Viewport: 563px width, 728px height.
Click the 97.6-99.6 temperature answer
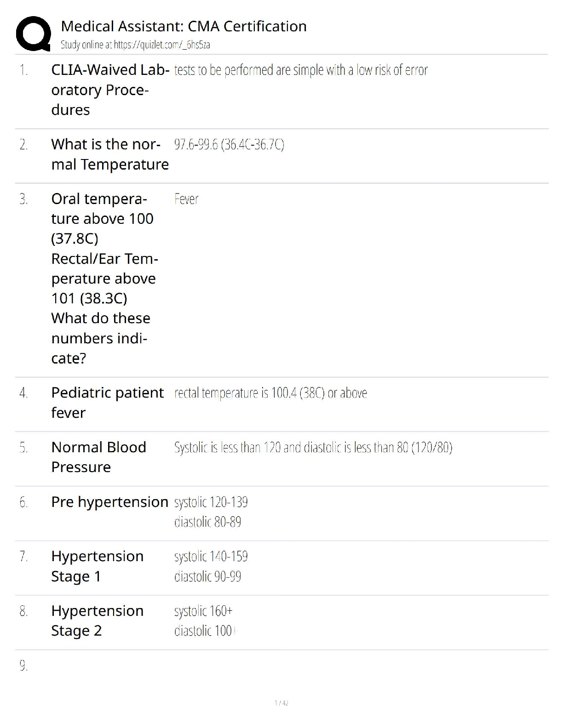[x=229, y=145]
